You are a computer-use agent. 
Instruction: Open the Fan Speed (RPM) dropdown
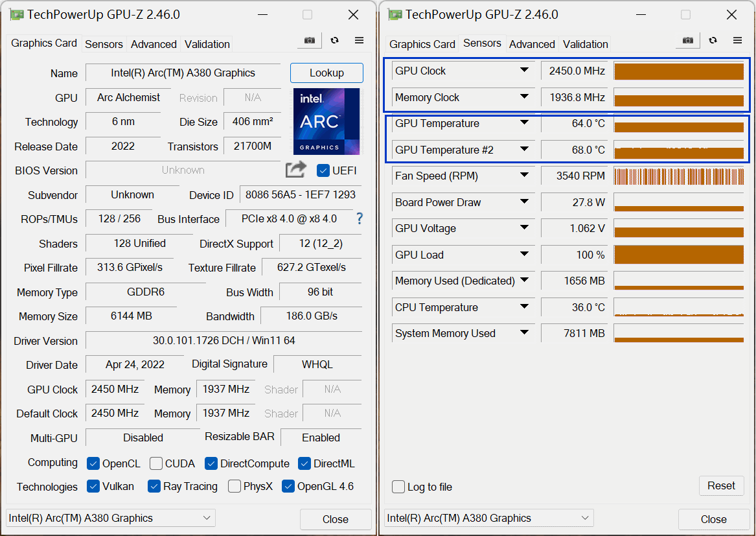(523, 176)
